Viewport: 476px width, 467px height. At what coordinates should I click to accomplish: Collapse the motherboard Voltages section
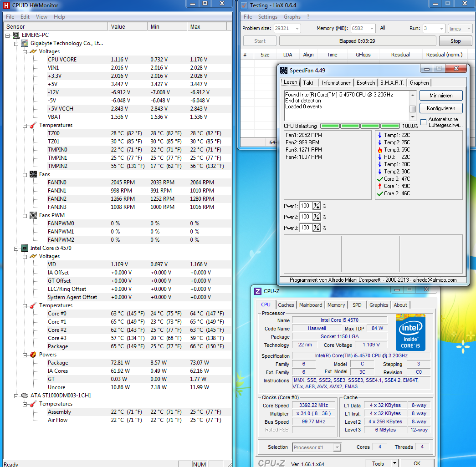point(25,52)
